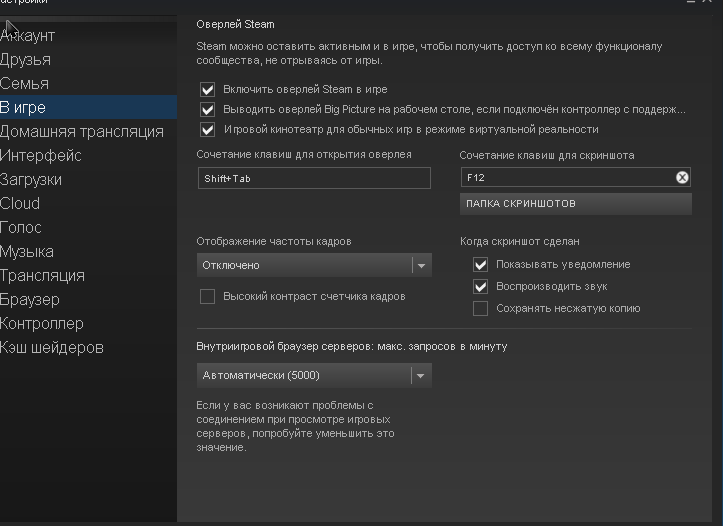Clear the F12 screenshot hotkey with X icon

tap(682, 178)
